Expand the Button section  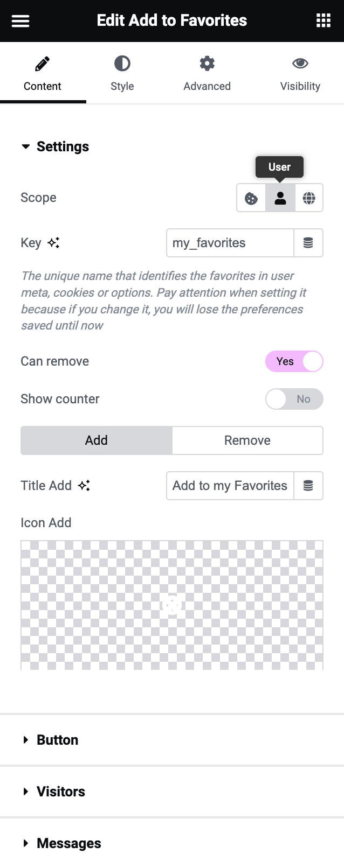[57, 740]
